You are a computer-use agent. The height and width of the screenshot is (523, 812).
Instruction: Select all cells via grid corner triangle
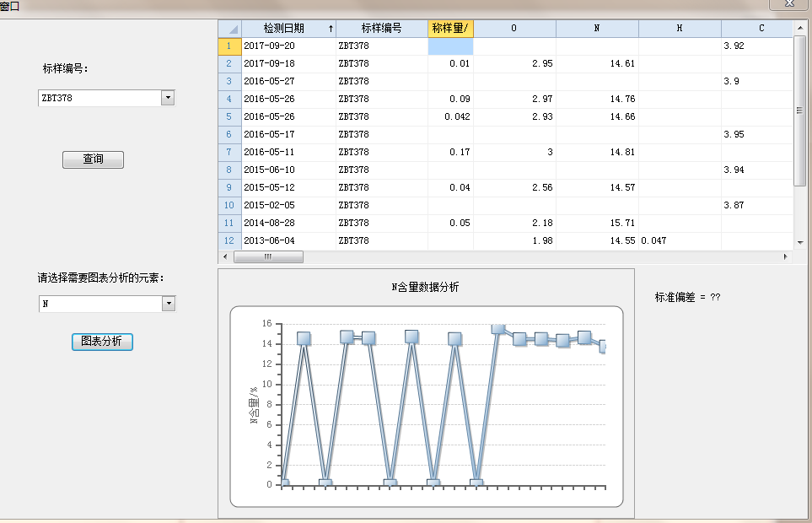230,29
